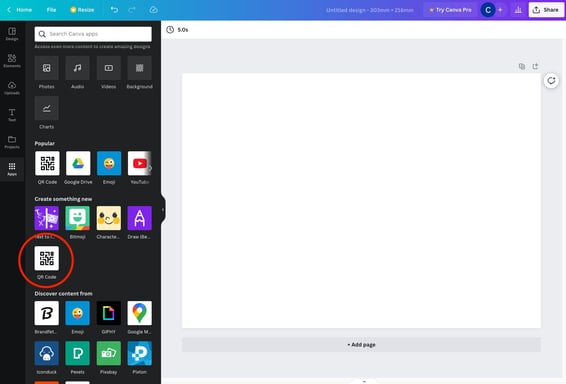This screenshot has width=566, height=384.
Task: Open the Charts category tile
Action: point(47,108)
